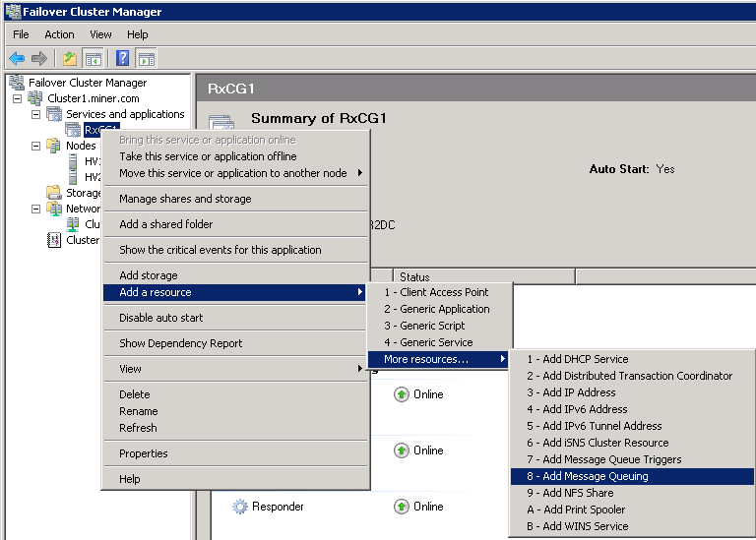This screenshot has width=756, height=540.
Task: Toggle the Show/Hide Console Tree toolbar icon
Action: coord(93,58)
